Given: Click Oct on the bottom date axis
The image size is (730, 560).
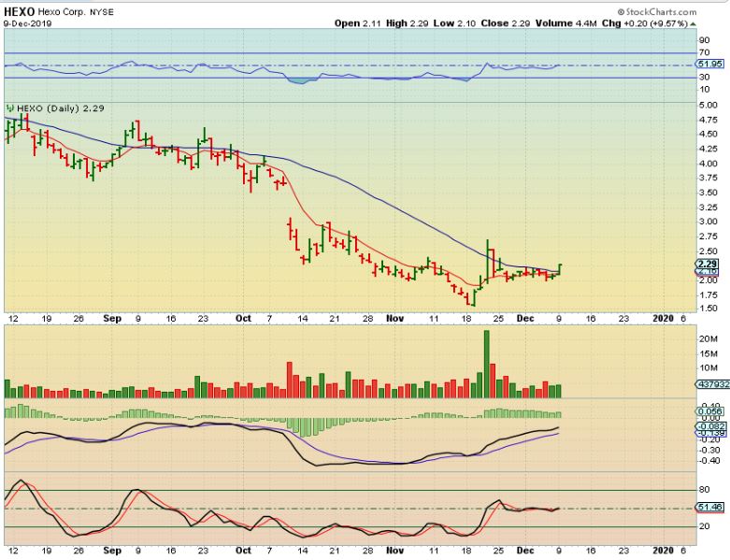Looking at the screenshot, I should pyautogui.click(x=243, y=551).
